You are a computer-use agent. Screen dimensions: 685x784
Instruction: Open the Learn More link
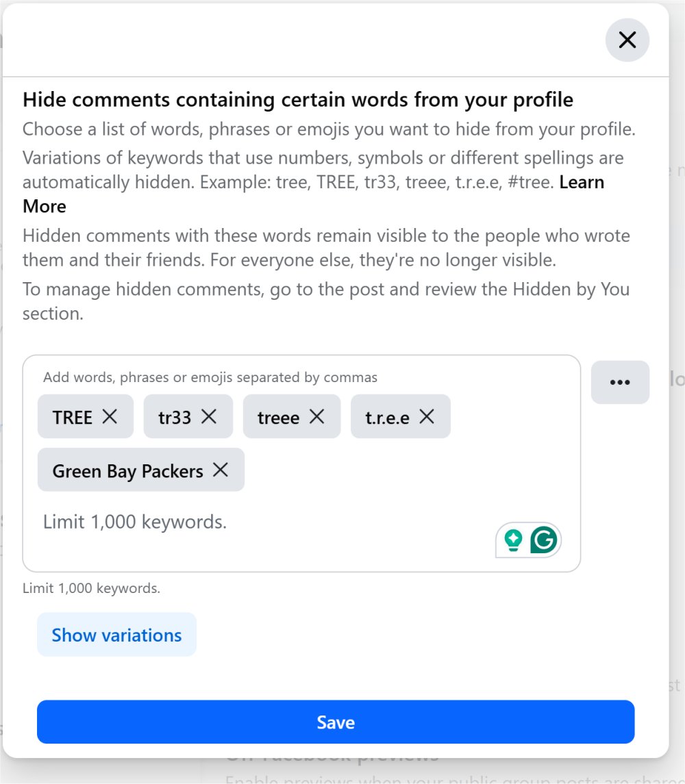tap(582, 183)
